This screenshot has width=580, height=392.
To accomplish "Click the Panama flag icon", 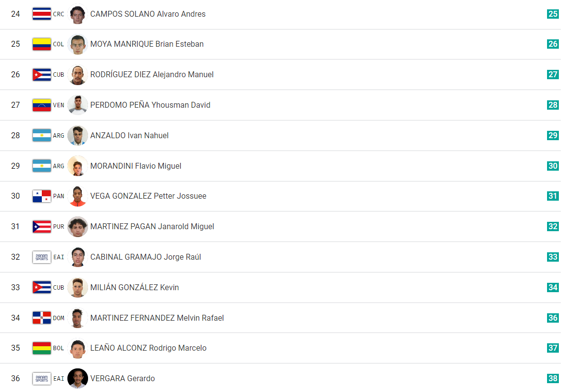I will (41, 196).
